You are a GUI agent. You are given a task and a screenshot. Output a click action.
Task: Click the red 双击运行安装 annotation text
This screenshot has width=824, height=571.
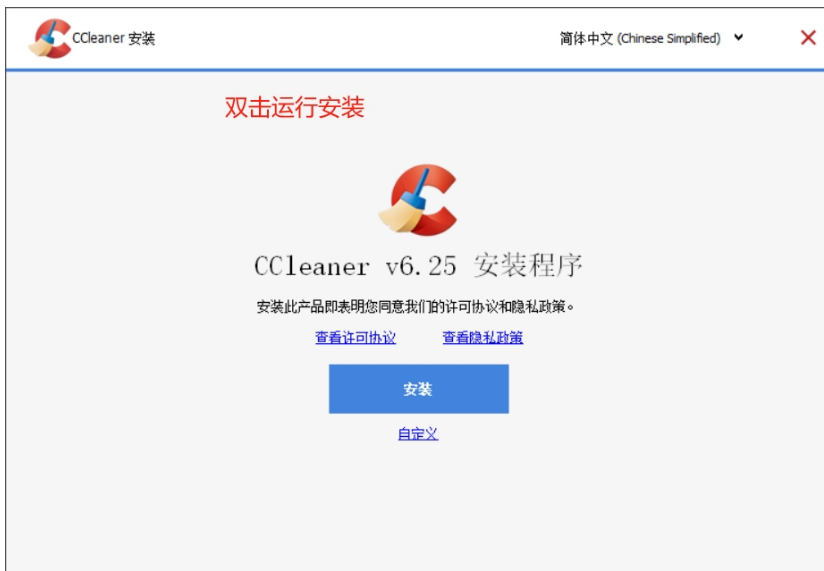(x=294, y=107)
